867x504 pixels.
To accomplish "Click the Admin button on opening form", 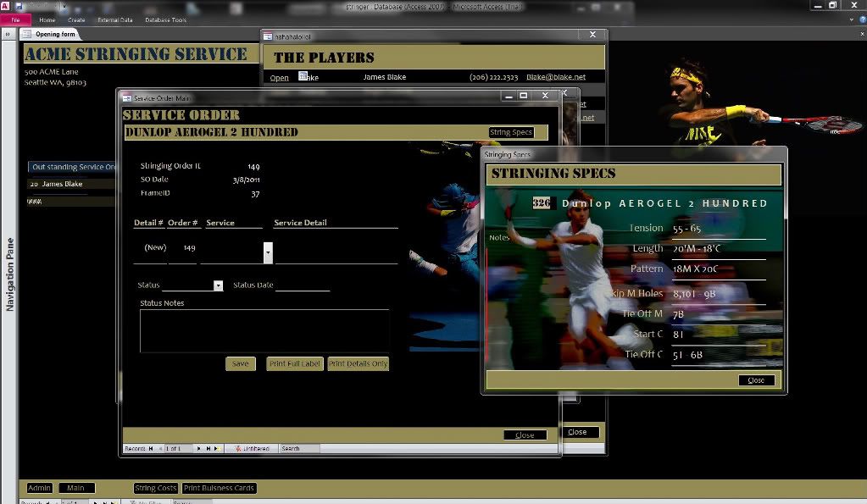I will (x=39, y=488).
